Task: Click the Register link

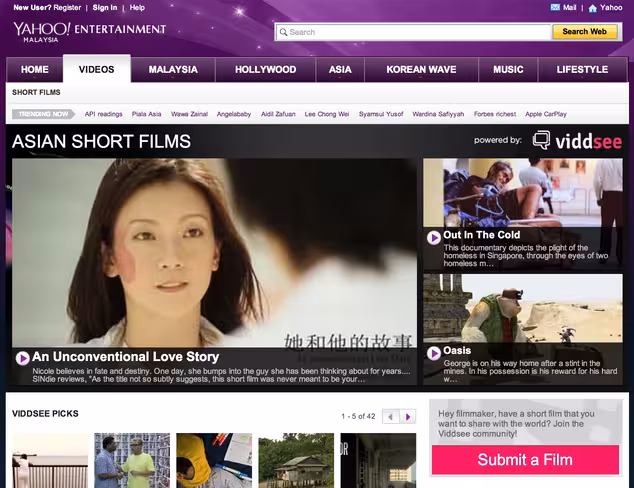Action: 67,8
